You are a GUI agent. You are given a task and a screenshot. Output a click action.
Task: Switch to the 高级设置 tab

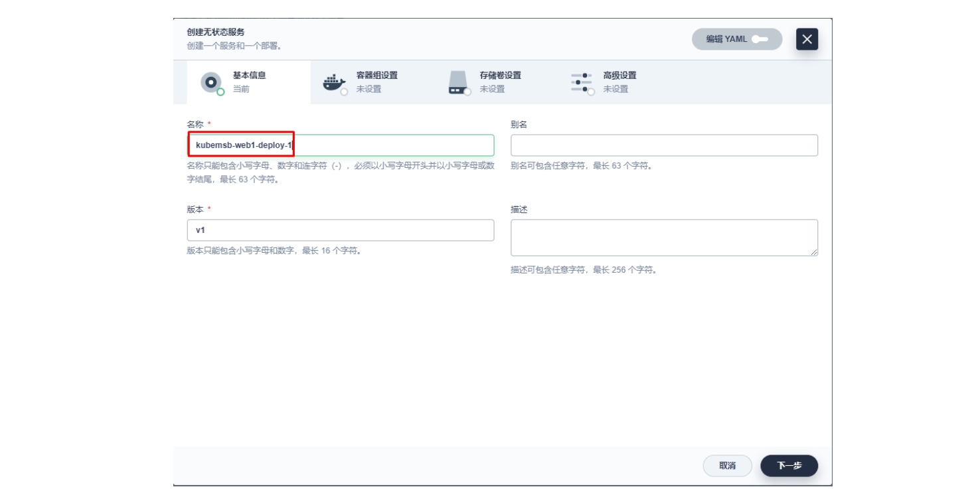pyautogui.click(x=619, y=82)
